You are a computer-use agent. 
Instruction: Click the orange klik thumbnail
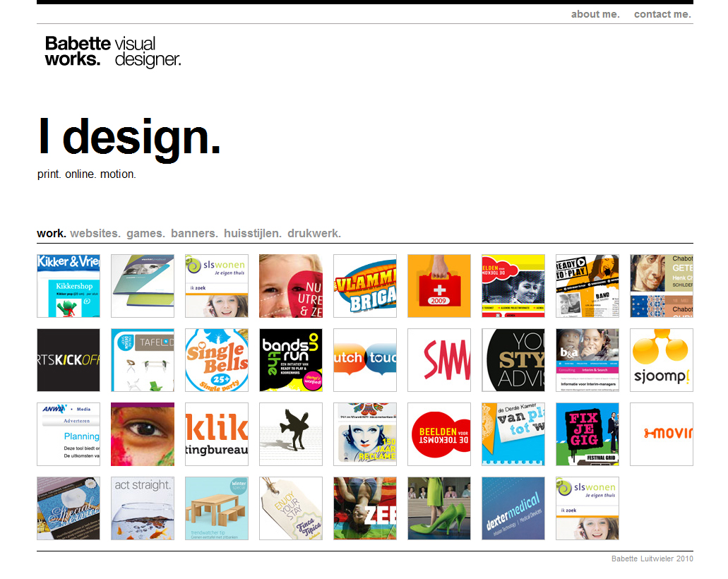217,434
